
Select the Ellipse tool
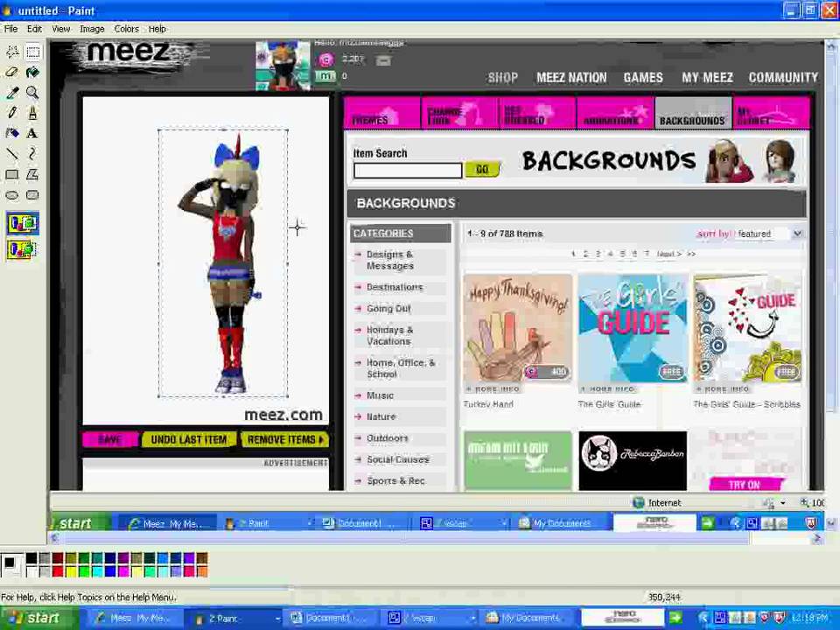tap(12, 195)
